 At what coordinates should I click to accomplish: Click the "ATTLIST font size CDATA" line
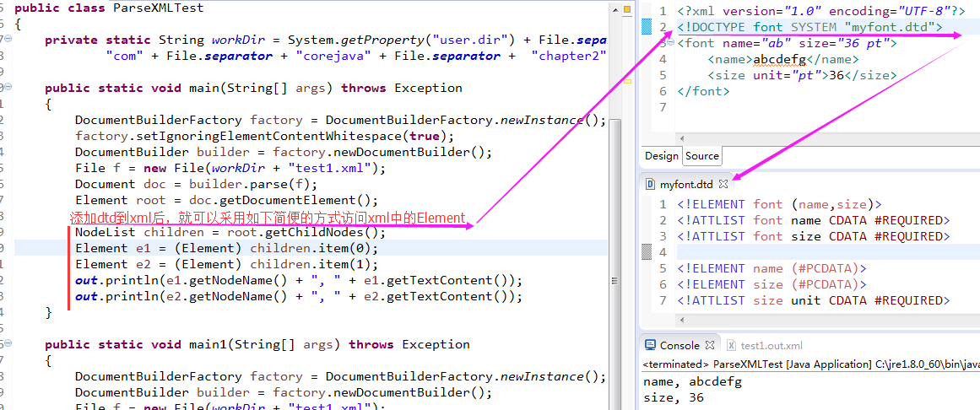[813, 236]
